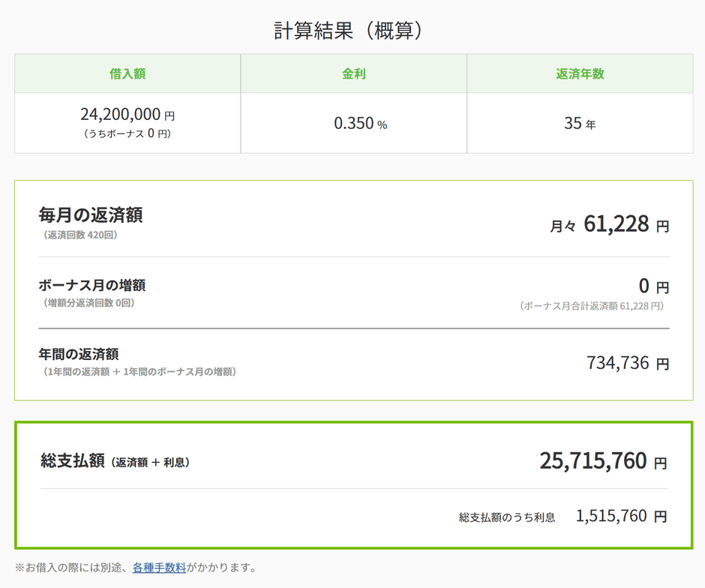Open the 各種手数料 link
The width and height of the screenshot is (705, 588).
(x=159, y=568)
